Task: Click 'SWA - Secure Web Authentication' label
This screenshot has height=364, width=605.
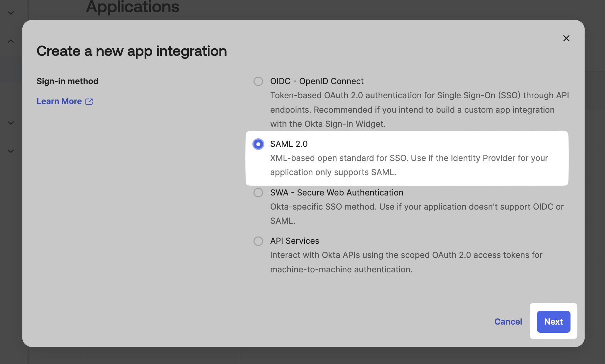Action: tap(336, 193)
